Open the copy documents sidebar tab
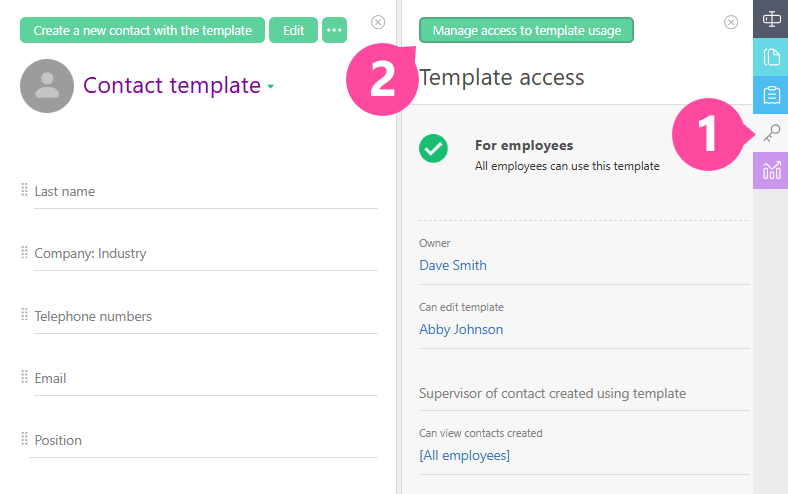This screenshot has height=494, width=788. tap(771, 57)
